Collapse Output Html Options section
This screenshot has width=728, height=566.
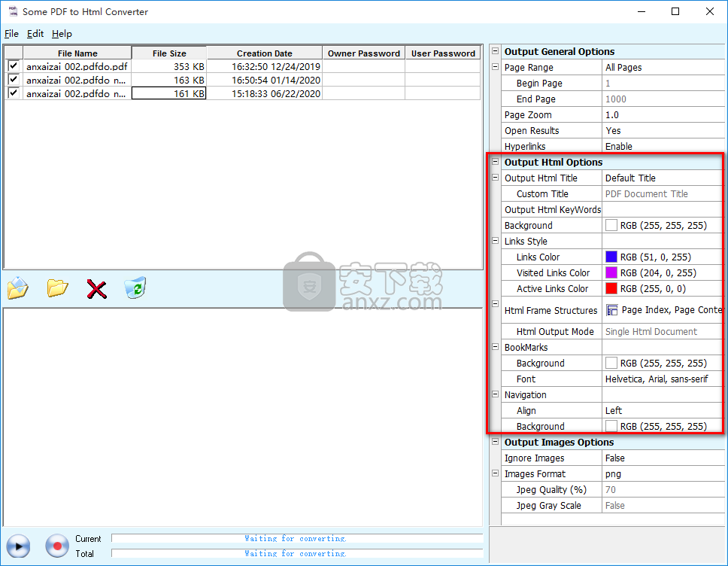coord(496,162)
